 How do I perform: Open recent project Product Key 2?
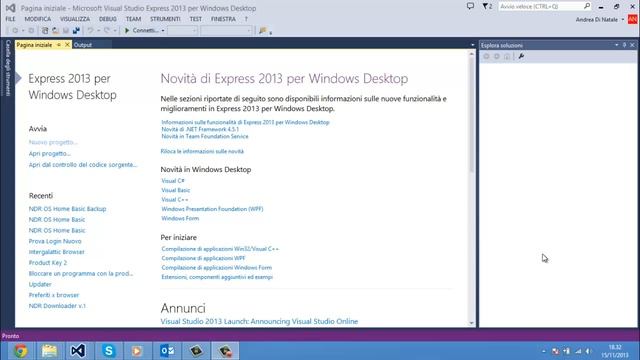pyautogui.click(x=48, y=262)
